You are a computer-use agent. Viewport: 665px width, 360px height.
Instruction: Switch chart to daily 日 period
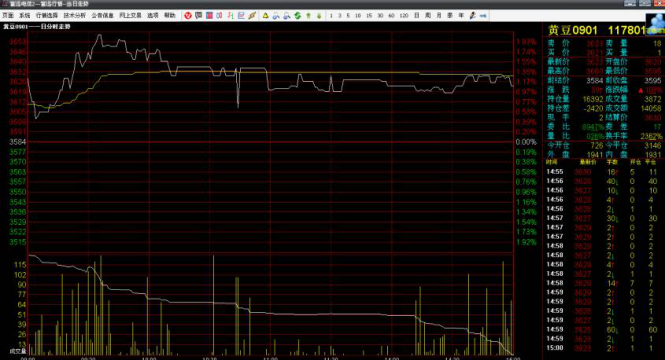(x=416, y=16)
